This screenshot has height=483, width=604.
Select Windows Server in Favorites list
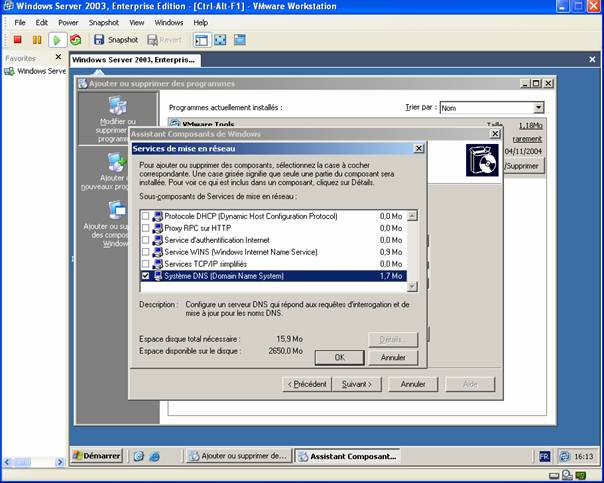pos(35,71)
